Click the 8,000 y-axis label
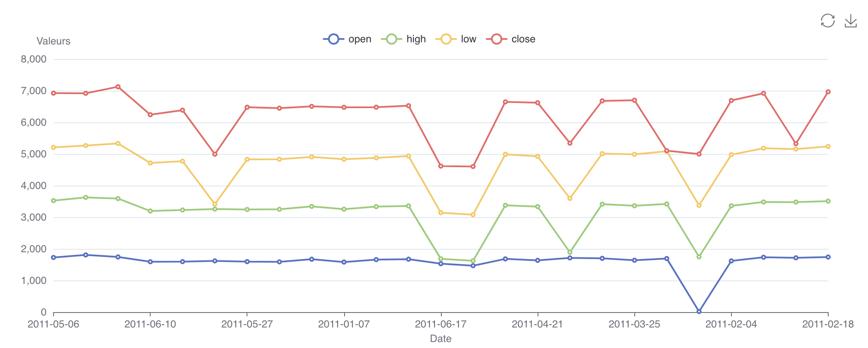This screenshot has height=348, width=868. 34,59
